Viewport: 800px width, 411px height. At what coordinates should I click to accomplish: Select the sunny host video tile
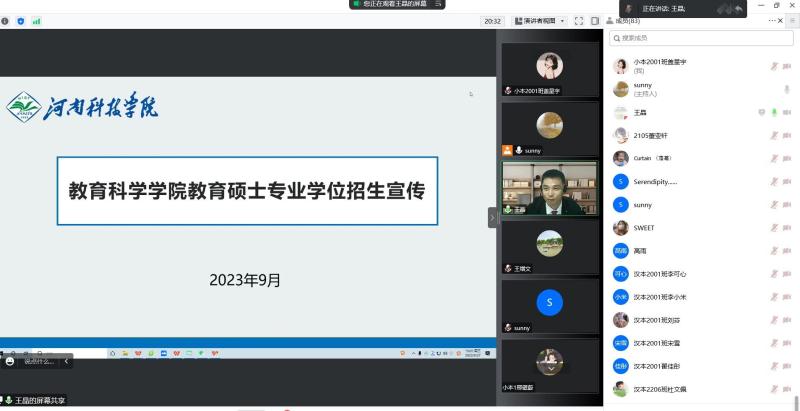[549, 129]
